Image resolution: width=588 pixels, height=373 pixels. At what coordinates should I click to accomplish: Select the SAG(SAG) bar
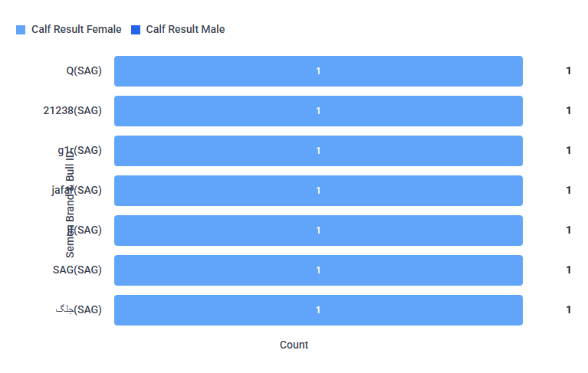coord(318,270)
